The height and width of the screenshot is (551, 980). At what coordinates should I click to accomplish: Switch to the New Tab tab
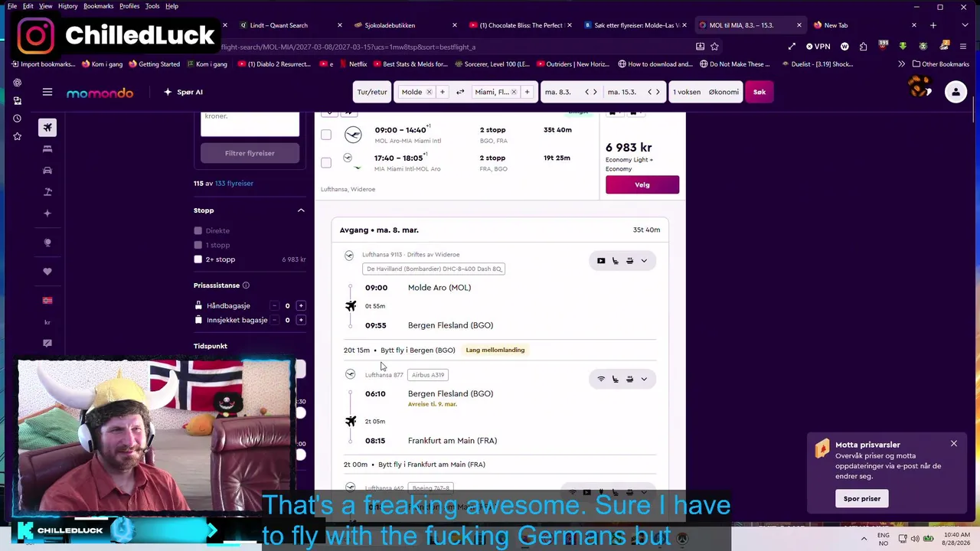pyautogui.click(x=865, y=25)
